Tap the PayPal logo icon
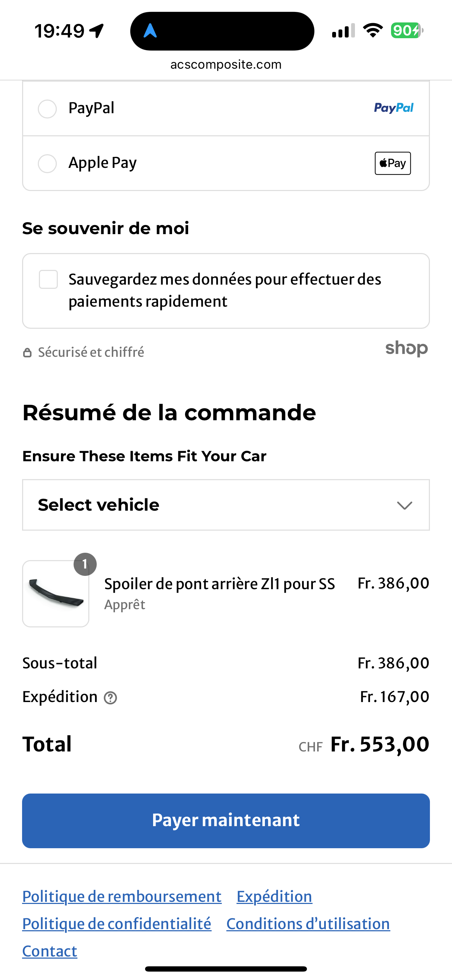 [393, 108]
